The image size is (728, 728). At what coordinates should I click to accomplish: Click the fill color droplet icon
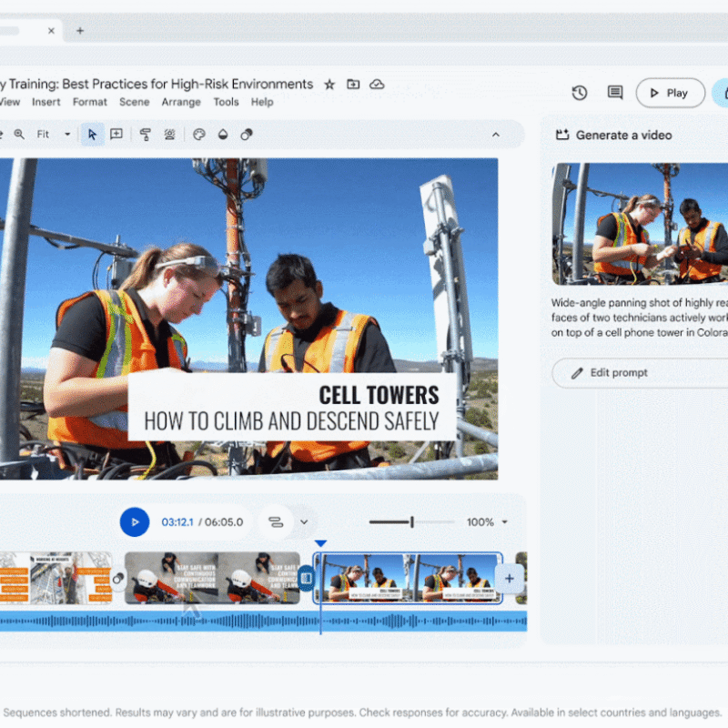(223, 134)
